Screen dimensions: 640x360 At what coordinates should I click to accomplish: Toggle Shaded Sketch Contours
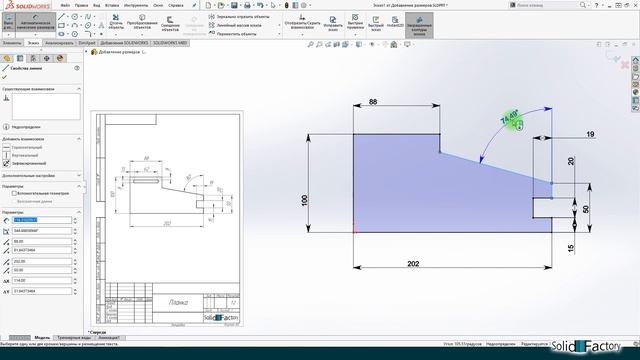coord(419,25)
